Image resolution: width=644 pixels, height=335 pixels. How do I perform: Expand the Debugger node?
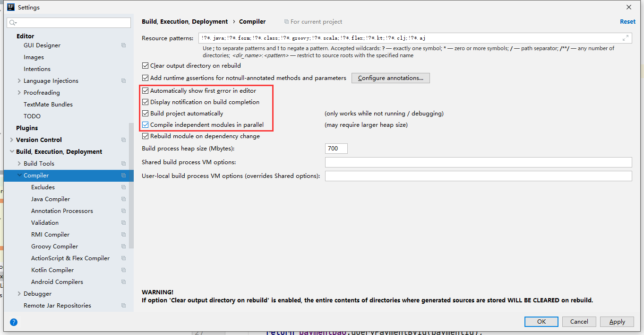(x=19, y=294)
